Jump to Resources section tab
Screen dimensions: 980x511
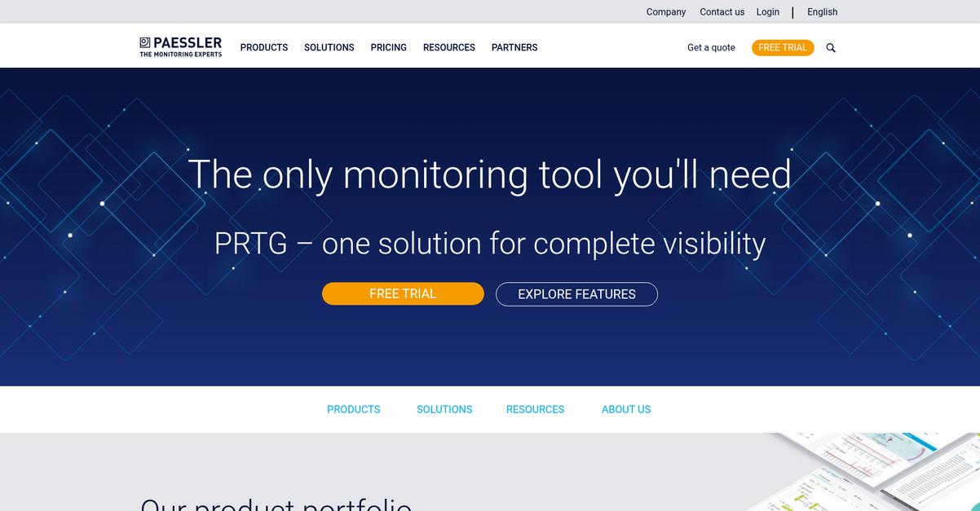coord(536,410)
